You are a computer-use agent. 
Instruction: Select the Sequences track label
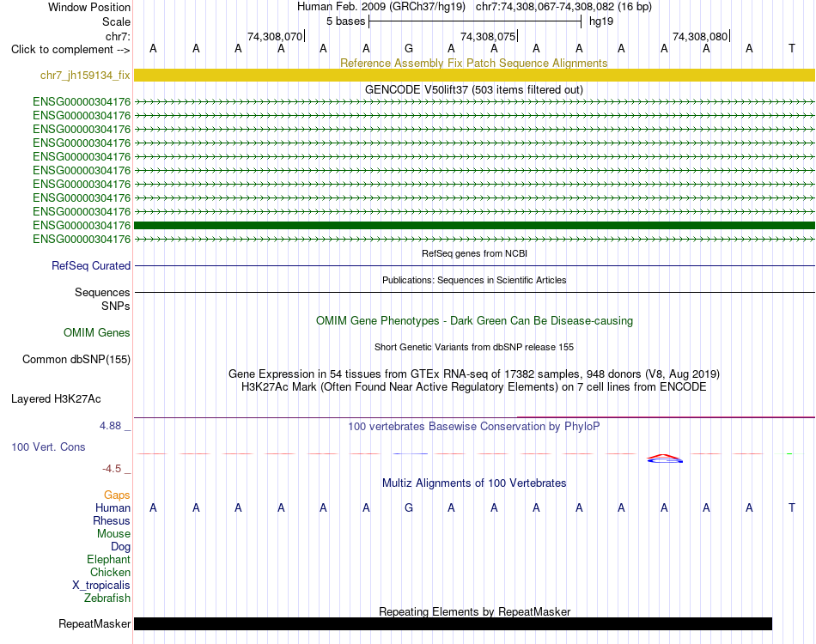[x=102, y=292]
